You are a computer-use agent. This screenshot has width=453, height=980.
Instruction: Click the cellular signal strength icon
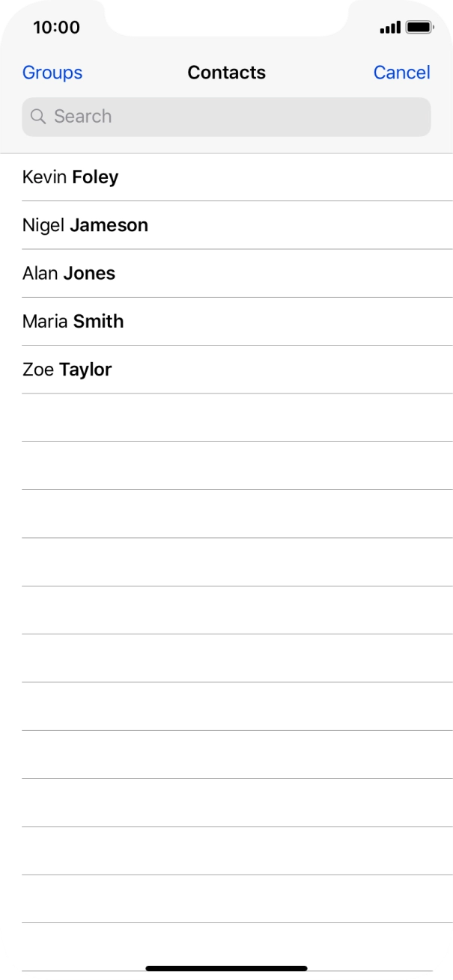[x=390, y=28]
